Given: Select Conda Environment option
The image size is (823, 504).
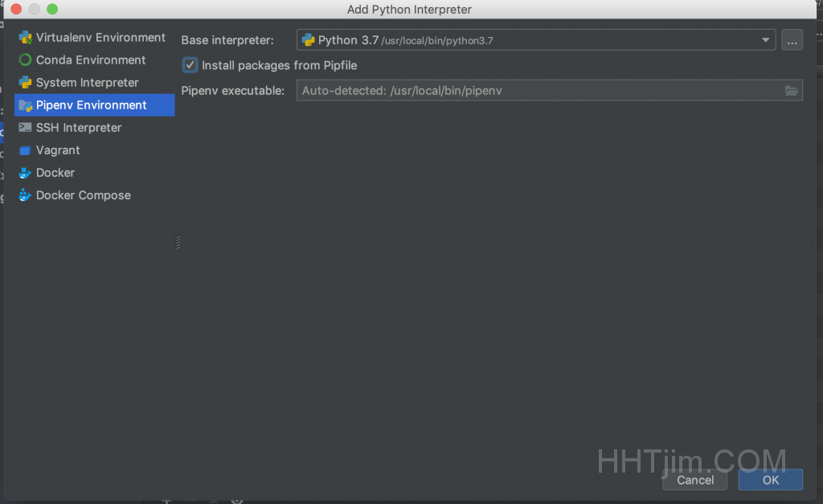Looking at the screenshot, I should (x=95, y=60).
